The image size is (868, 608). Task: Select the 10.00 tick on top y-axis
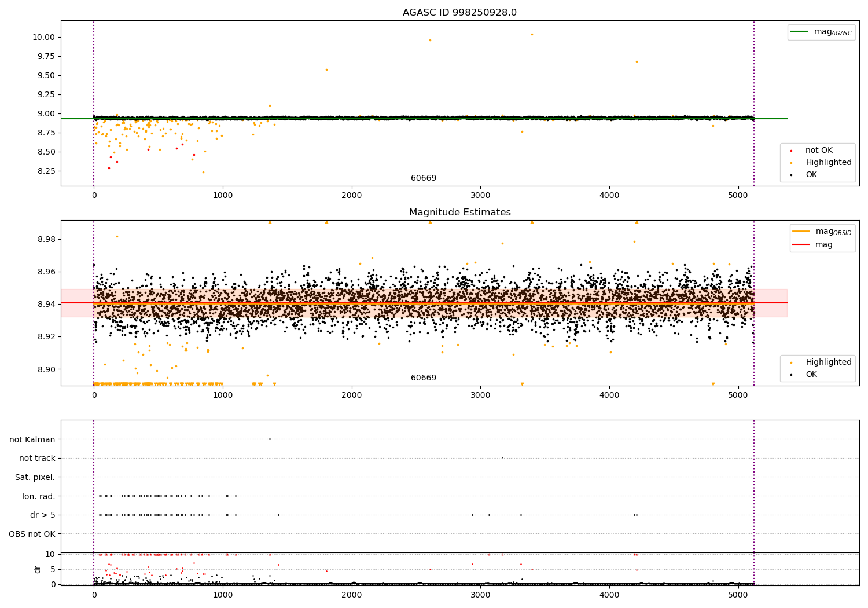tap(43, 37)
